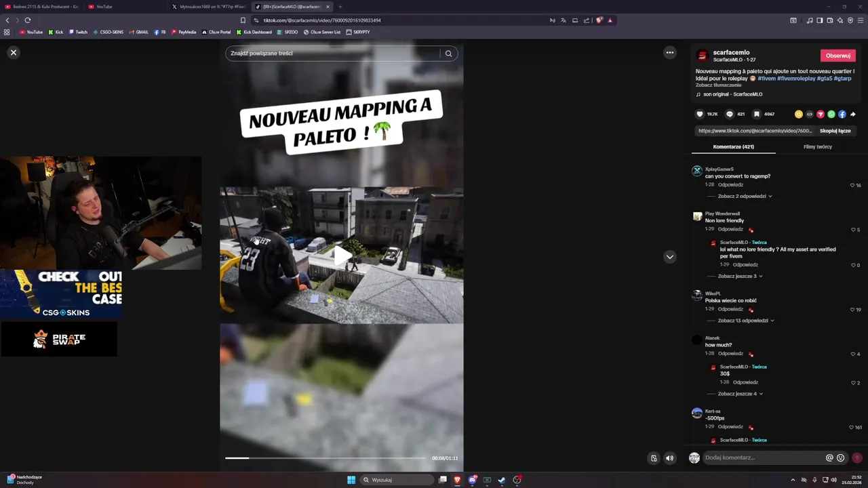Repost with yellow repost icon
The width and height of the screenshot is (868, 488).
pos(798,114)
